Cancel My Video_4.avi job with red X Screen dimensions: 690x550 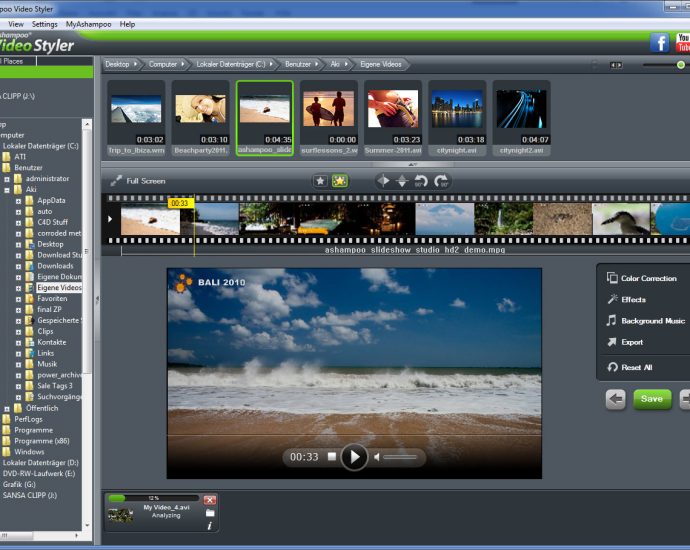[x=210, y=500]
